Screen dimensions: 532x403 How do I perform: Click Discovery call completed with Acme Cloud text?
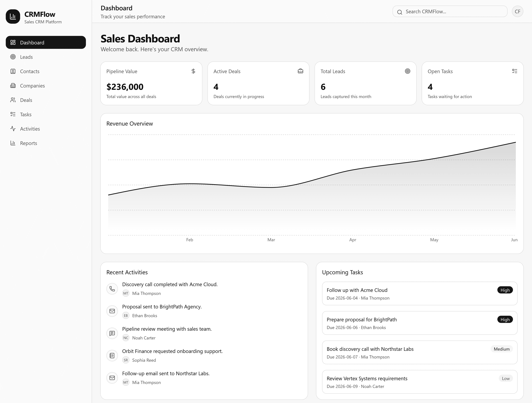[x=170, y=284]
